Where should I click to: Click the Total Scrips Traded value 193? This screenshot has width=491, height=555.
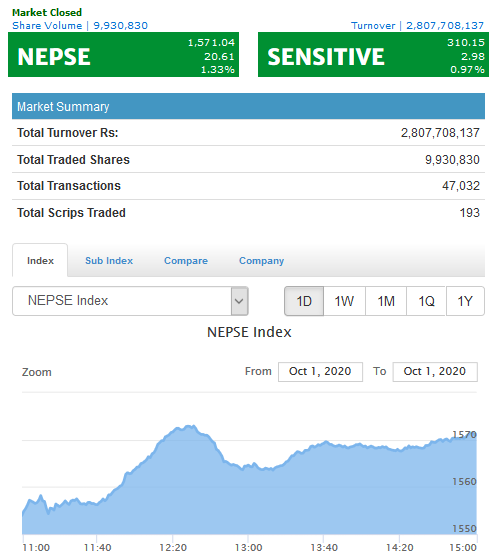coord(469,213)
